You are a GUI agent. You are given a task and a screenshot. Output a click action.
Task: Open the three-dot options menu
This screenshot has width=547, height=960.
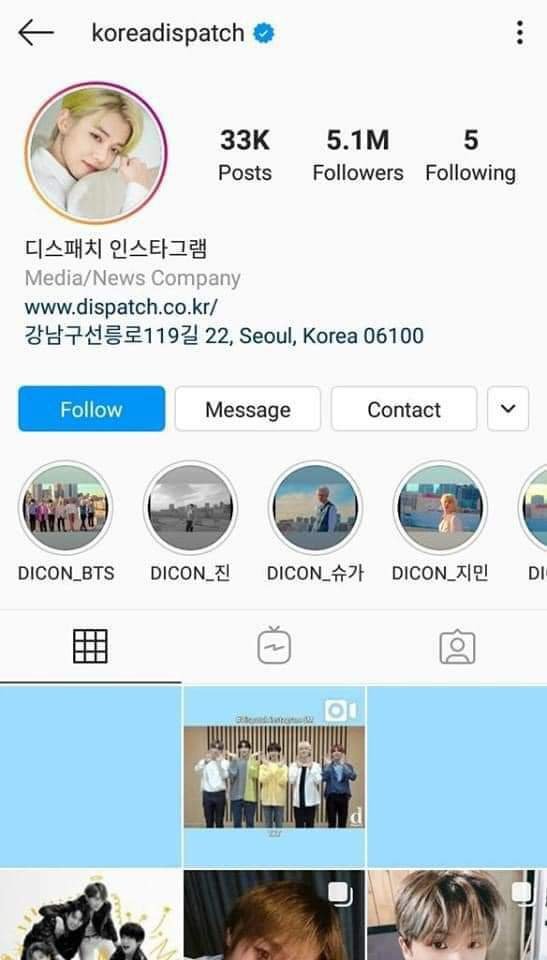pos(519,32)
